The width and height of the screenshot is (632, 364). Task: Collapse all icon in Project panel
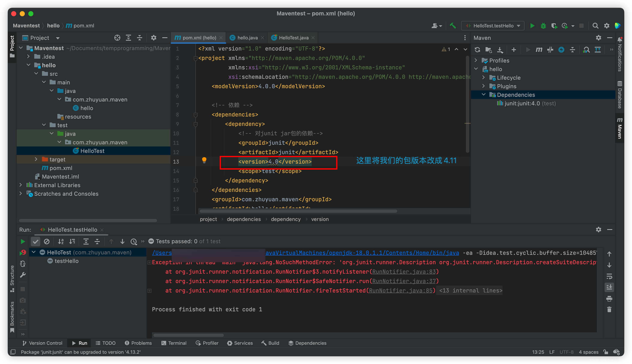pos(140,38)
